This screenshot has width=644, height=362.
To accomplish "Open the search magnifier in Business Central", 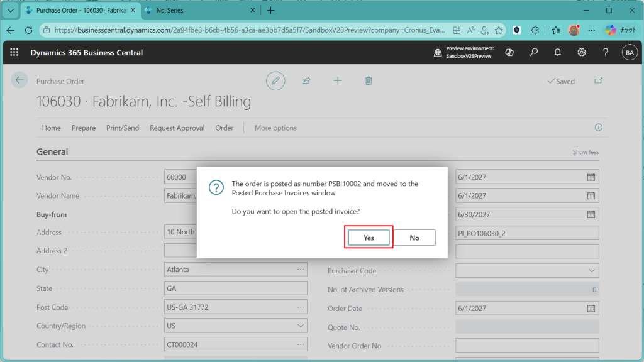I will 534,53.
